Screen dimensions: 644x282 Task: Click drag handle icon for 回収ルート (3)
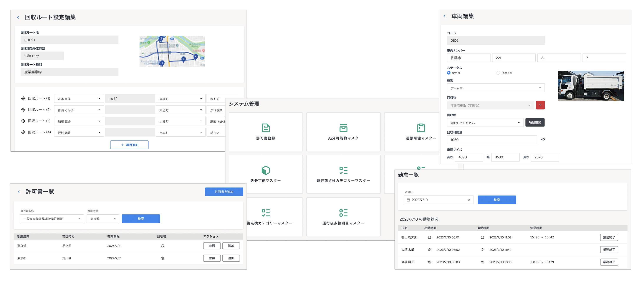[x=23, y=121]
